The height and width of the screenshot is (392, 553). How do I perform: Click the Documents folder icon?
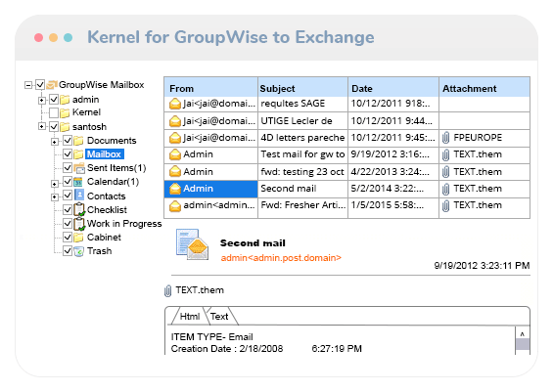[78, 141]
